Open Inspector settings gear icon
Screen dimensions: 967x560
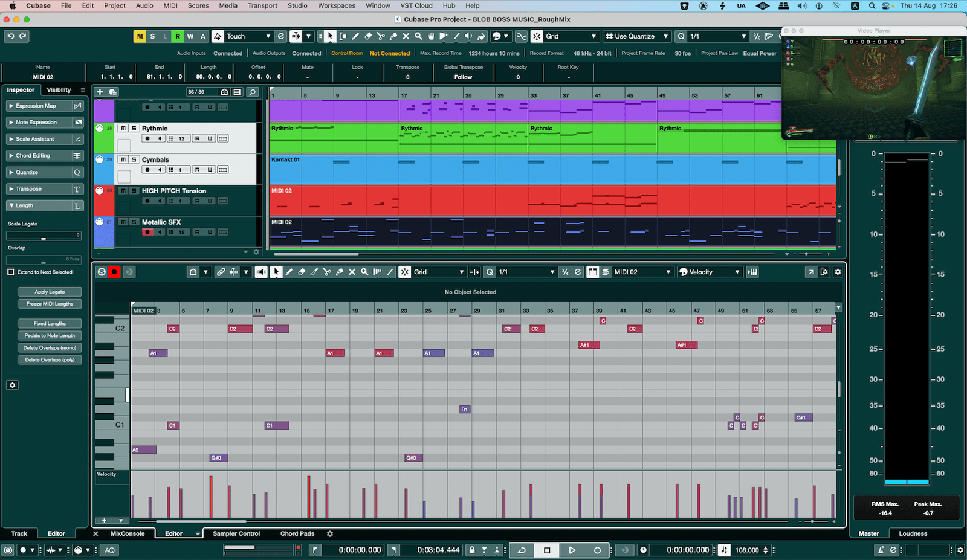13,385
